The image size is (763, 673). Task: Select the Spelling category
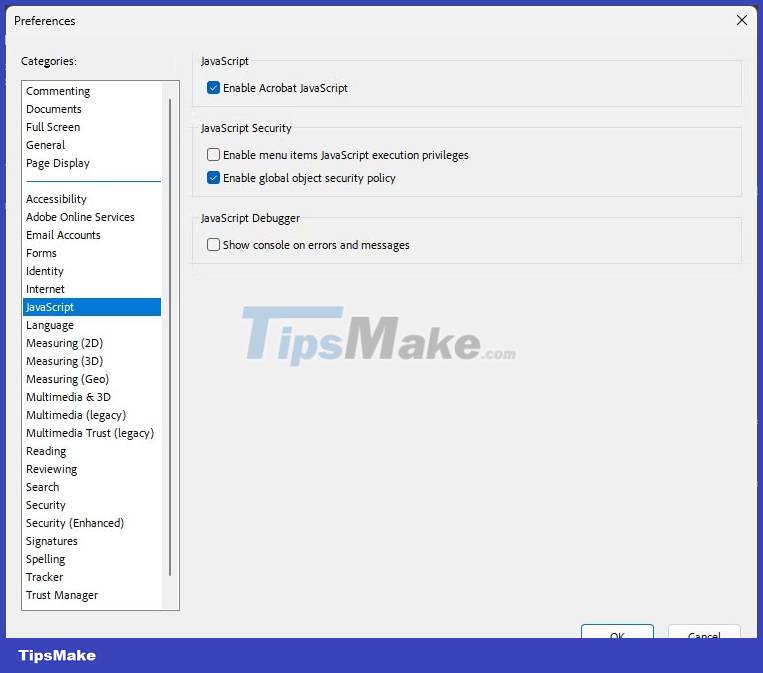click(92, 559)
